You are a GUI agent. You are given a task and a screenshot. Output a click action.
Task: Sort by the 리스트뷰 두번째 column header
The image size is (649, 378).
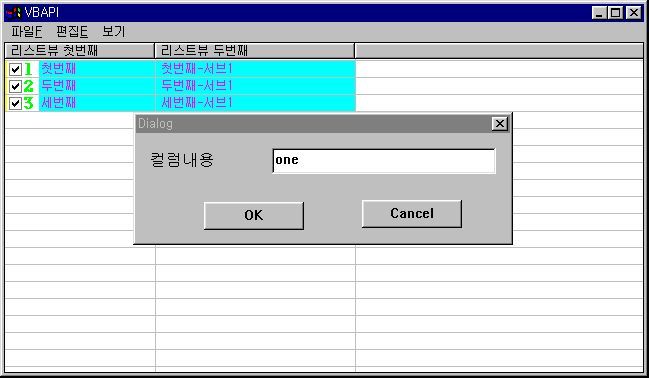[255, 51]
